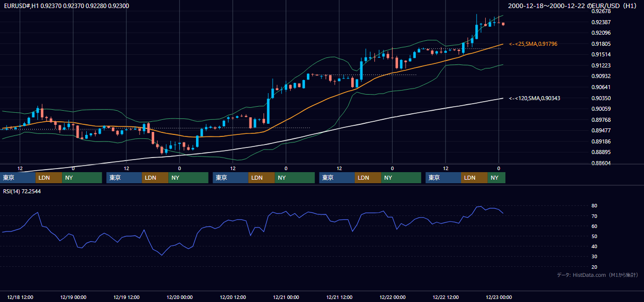Click RSI axis level 40
644x302 pixels.
[594, 246]
